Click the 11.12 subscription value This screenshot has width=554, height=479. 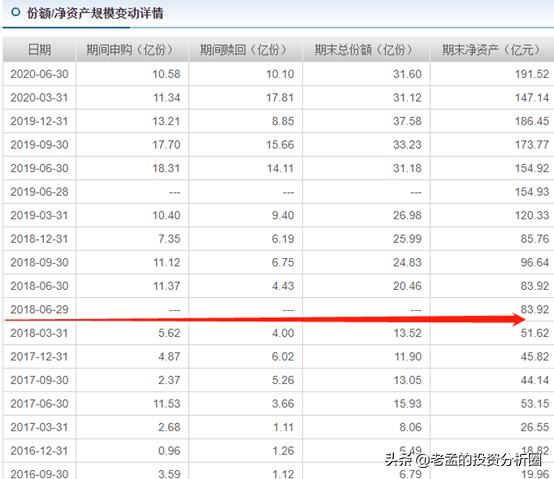pyautogui.click(x=166, y=262)
